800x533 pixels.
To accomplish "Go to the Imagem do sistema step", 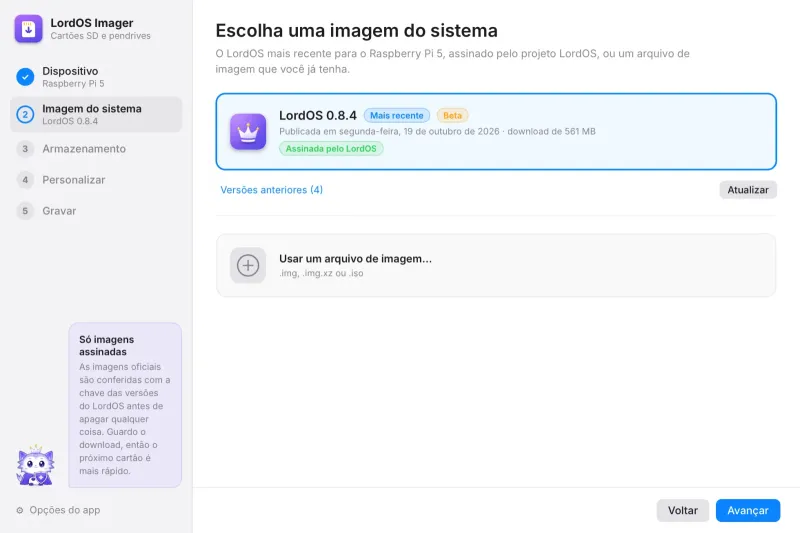I will pyautogui.click(x=96, y=114).
